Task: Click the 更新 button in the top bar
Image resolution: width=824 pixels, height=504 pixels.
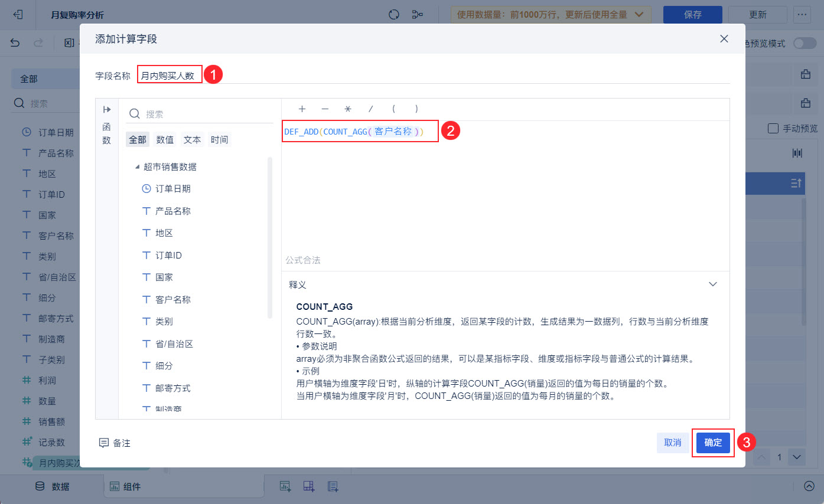Action: 758,15
